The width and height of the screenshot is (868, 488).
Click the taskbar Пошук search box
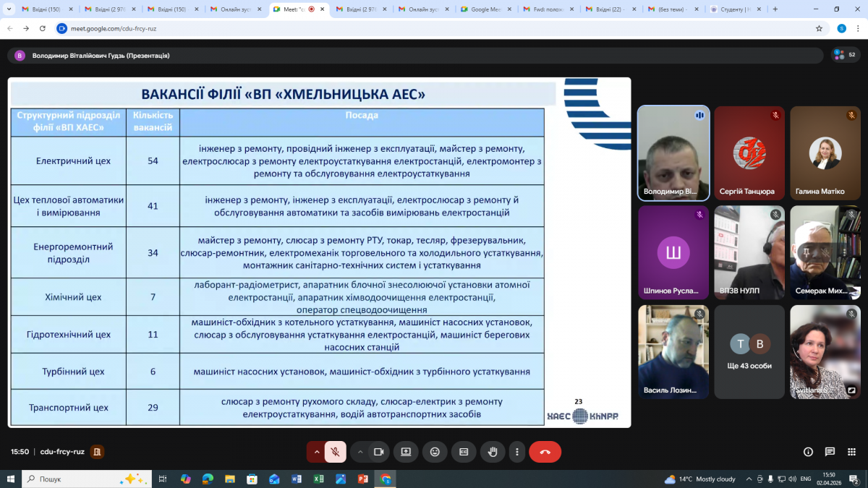[87, 479]
